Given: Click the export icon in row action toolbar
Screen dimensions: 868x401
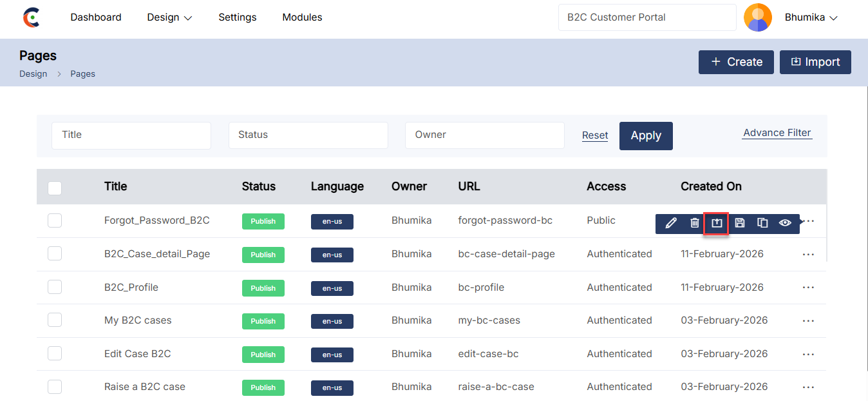Looking at the screenshot, I should 717,223.
